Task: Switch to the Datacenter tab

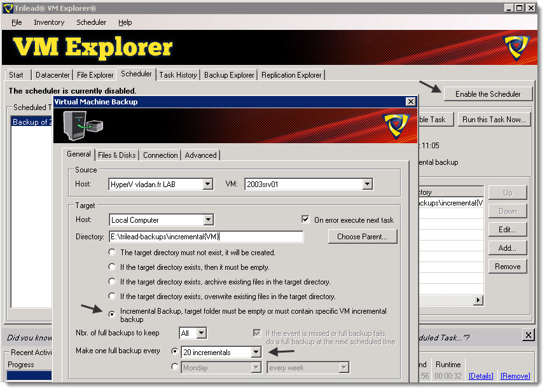Action: coord(53,75)
